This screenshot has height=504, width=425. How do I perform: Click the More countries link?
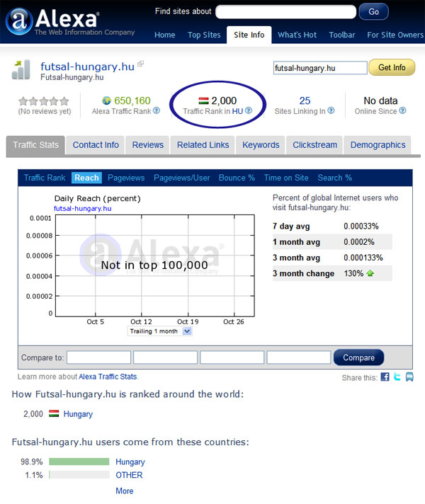point(124,491)
